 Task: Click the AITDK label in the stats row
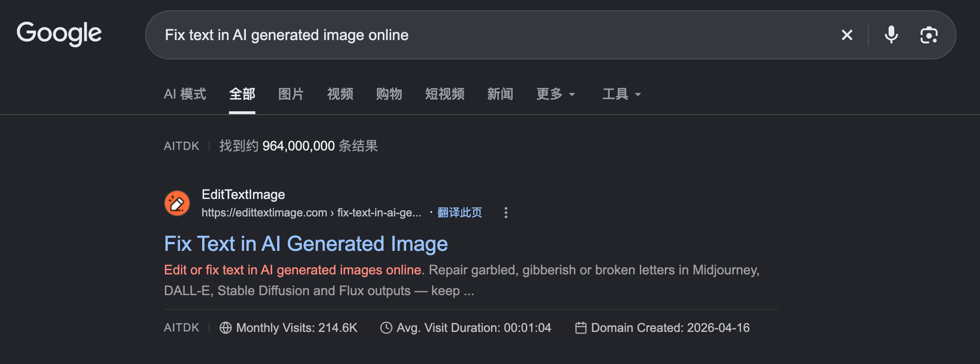pos(181,328)
